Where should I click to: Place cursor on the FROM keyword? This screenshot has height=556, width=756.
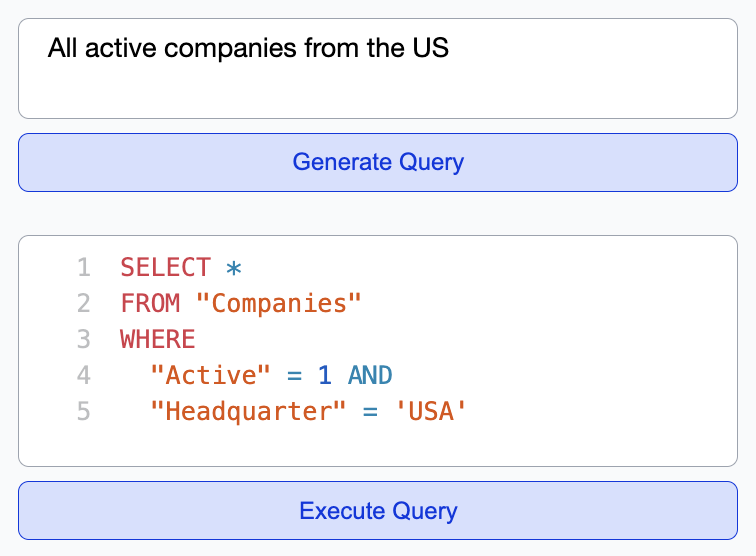(150, 303)
